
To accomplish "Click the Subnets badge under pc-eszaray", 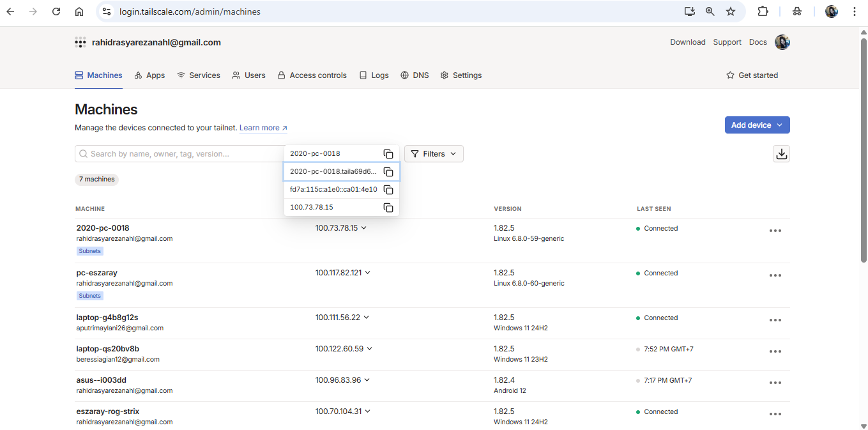I will pyautogui.click(x=90, y=296).
